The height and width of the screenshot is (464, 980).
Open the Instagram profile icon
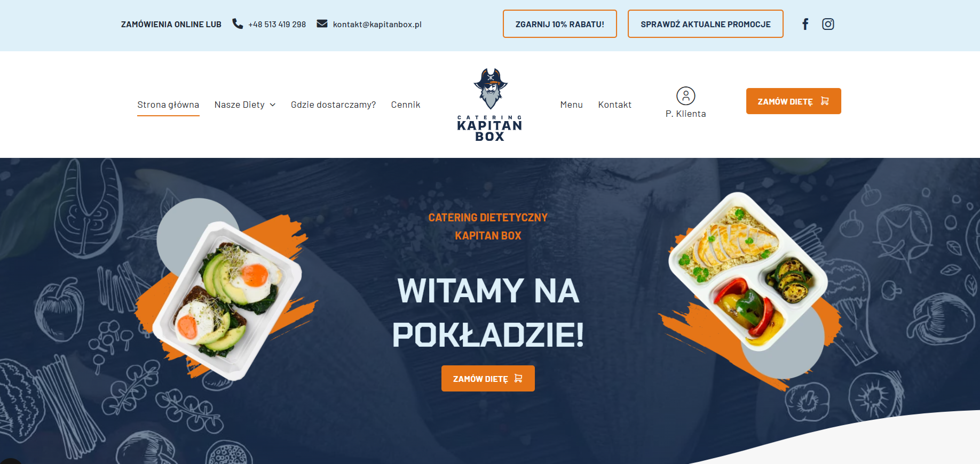828,24
